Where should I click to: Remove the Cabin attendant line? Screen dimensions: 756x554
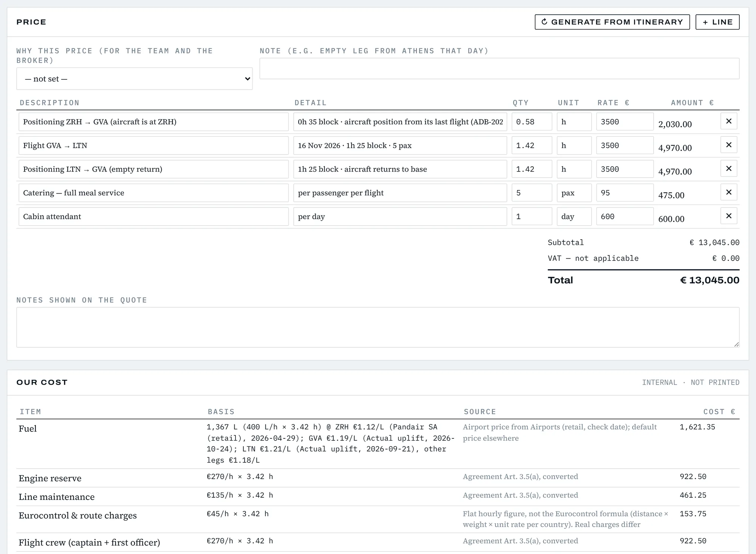point(729,216)
